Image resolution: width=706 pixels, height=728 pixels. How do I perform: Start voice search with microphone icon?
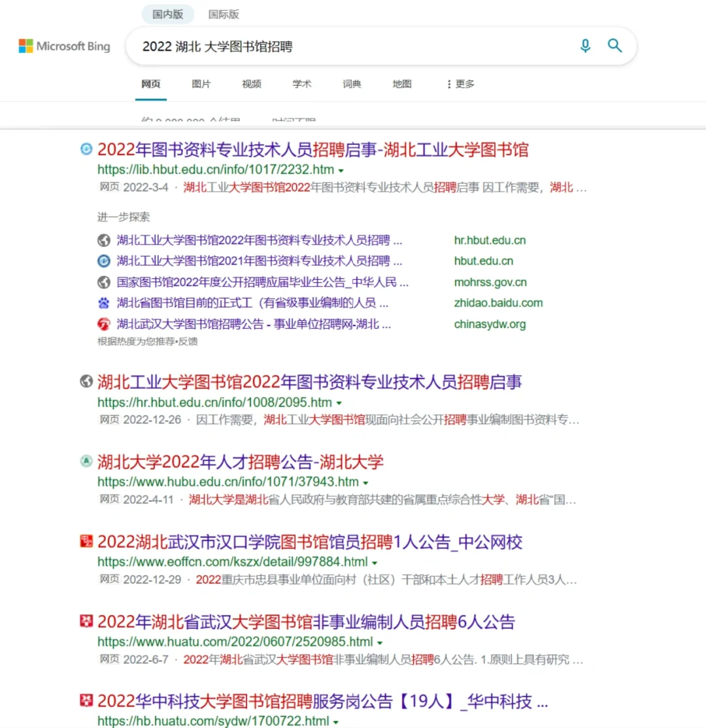[585, 46]
